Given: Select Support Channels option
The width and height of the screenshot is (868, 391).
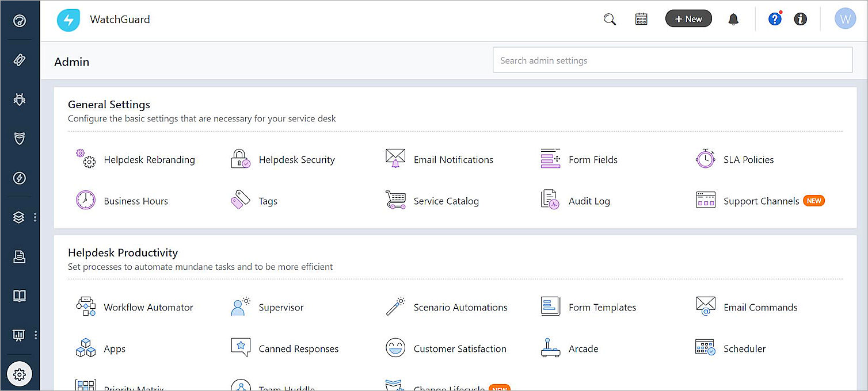Looking at the screenshot, I should [x=760, y=201].
